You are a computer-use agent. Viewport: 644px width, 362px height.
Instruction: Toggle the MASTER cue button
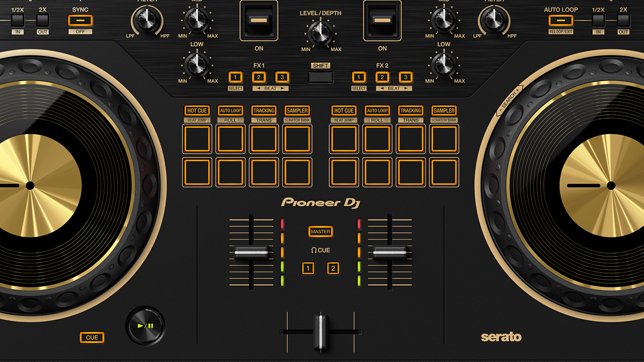pos(321,232)
